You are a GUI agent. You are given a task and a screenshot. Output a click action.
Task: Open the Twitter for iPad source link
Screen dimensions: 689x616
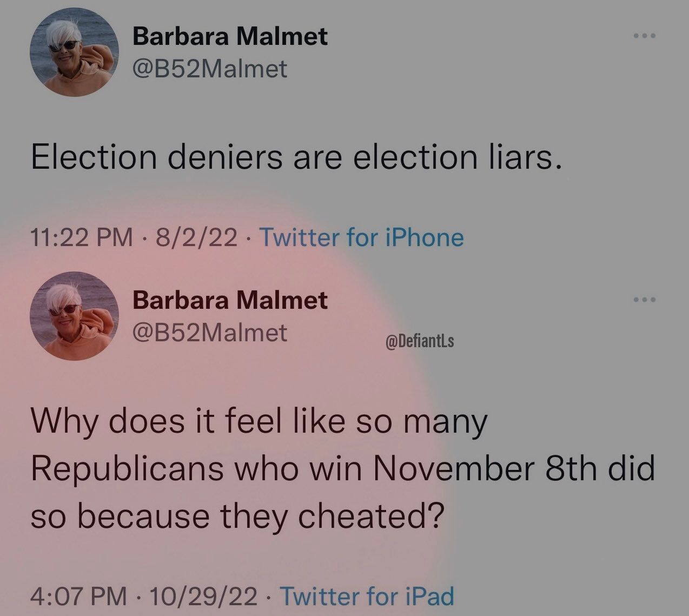pos(367,597)
